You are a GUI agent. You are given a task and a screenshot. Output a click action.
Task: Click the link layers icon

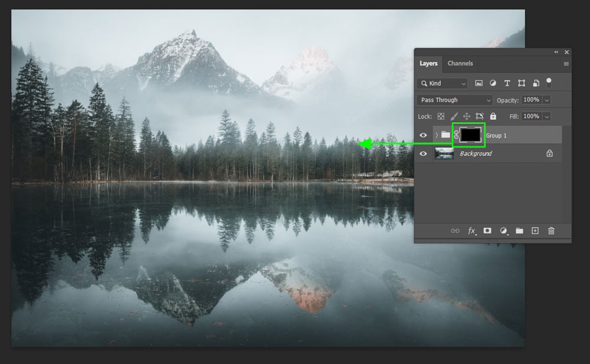pos(455,231)
